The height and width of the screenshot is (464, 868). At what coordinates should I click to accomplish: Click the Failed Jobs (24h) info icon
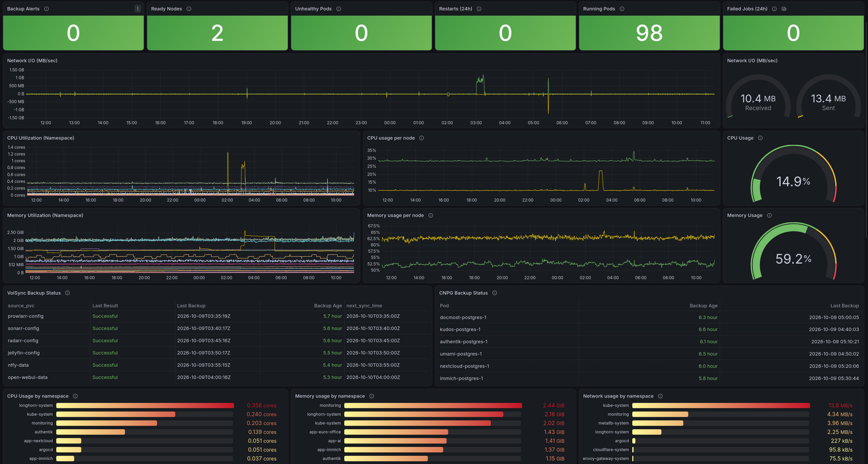(x=774, y=9)
